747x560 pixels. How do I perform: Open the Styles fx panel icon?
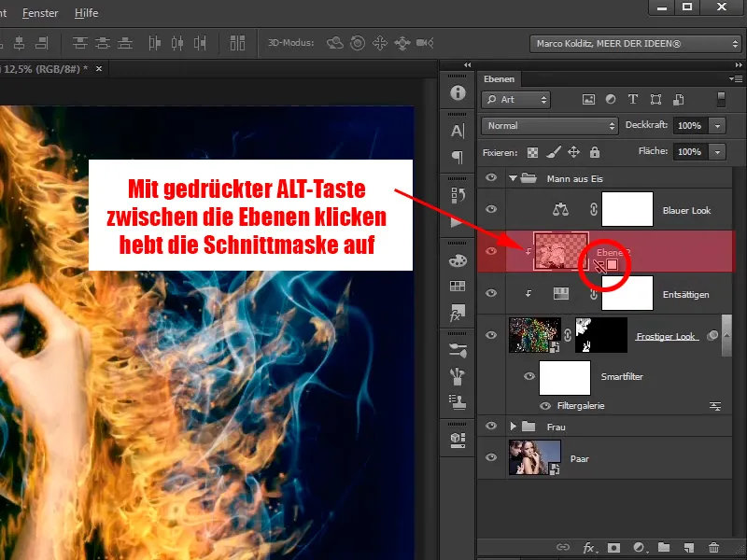458,313
